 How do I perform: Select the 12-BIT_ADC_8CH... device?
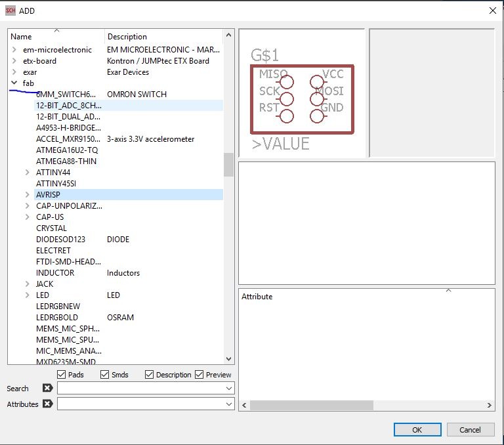(x=69, y=106)
